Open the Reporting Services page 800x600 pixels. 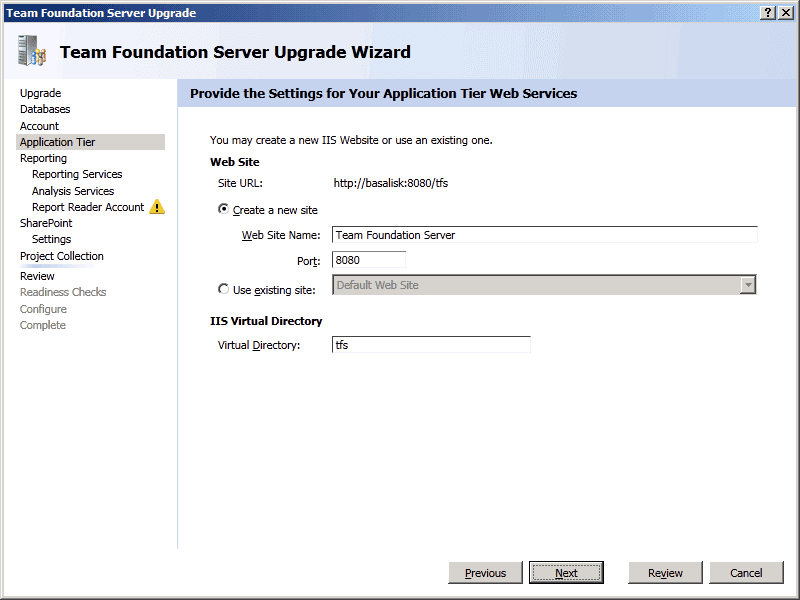pyautogui.click(x=77, y=174)
